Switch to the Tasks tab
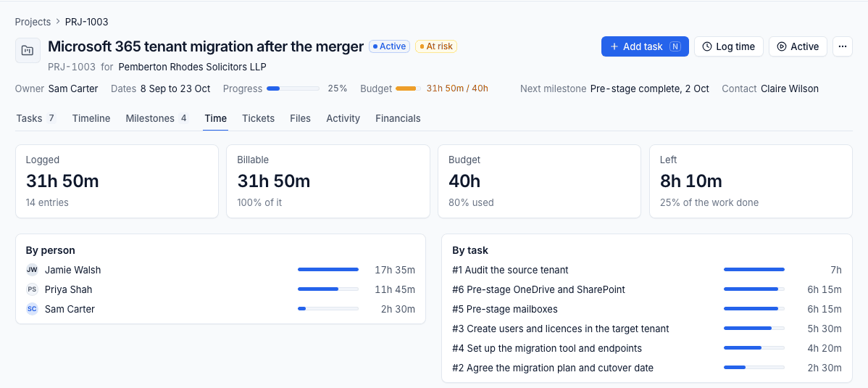868x388 pixels. tap(36, 118)
